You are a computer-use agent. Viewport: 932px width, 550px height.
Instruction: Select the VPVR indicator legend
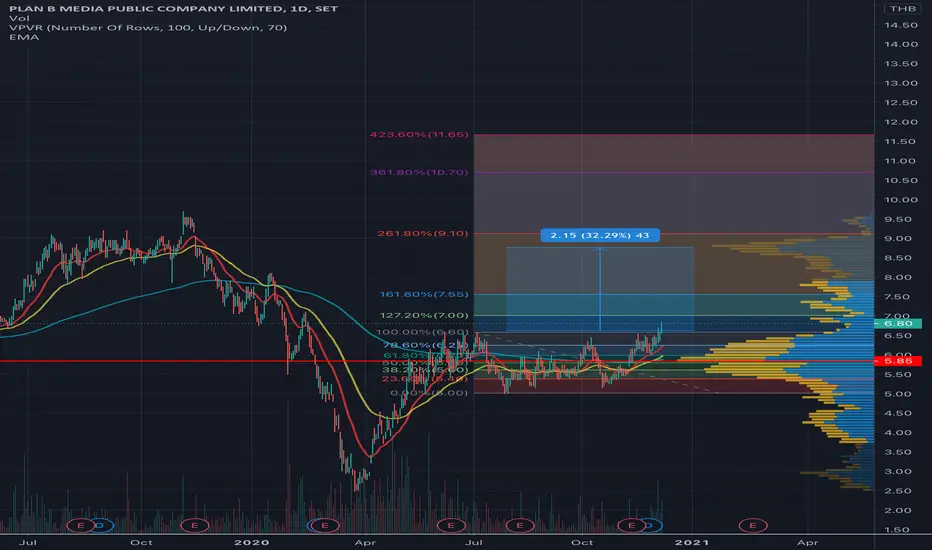148,27
